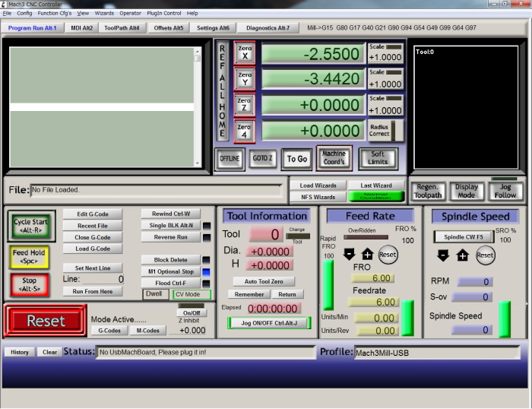Click the feed rate increase plus arrow icon
Image resolution: width=532 pixels, height=409 pixels.
(367, 254)
